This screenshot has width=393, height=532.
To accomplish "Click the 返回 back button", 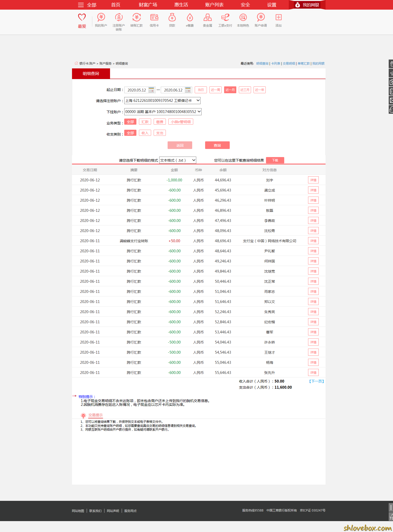I will pos(180,145).
